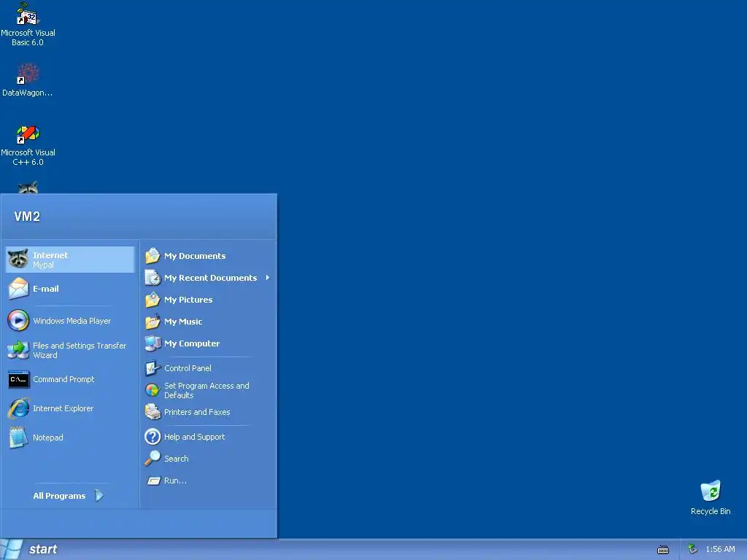747x560 pixels.
Task: Click the My Recent Documents icon
Action: (x=152, y=278)
